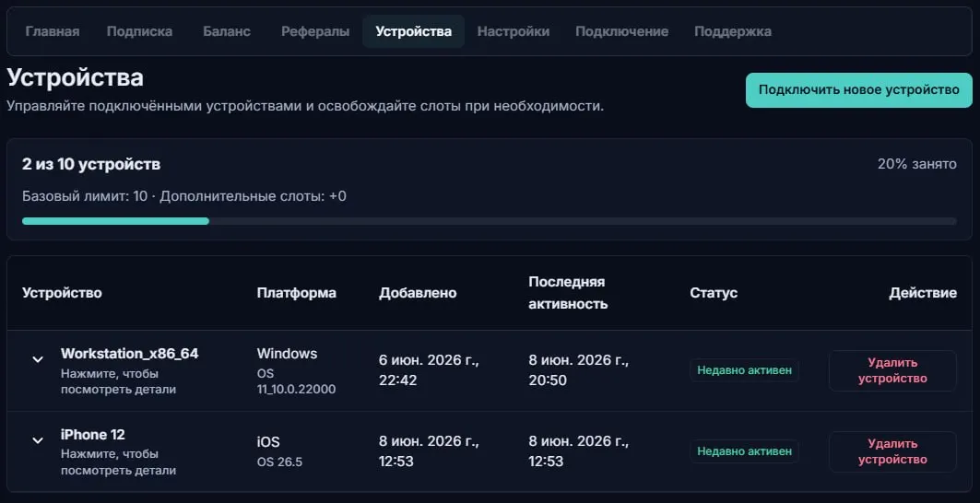Switch to the Подключение tab
The height and width of the screenshot is (503, 980).
pyautogui.click(x=622, y=31)
